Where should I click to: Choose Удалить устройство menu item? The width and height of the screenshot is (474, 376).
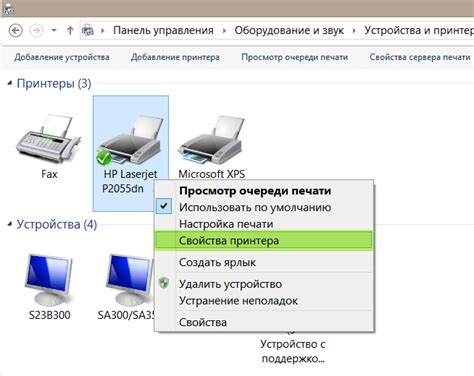(264, 284)
